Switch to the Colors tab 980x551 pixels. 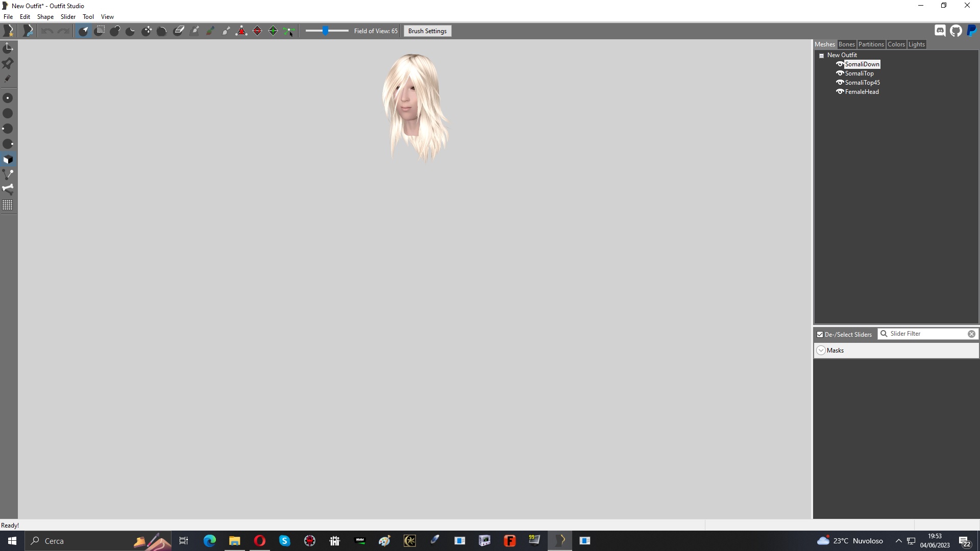[896, 44]
